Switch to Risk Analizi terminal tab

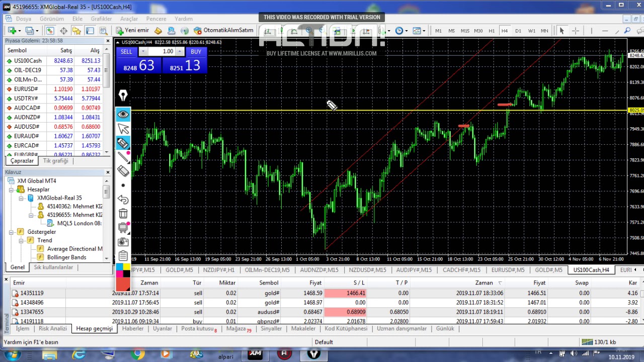[52, 328]
